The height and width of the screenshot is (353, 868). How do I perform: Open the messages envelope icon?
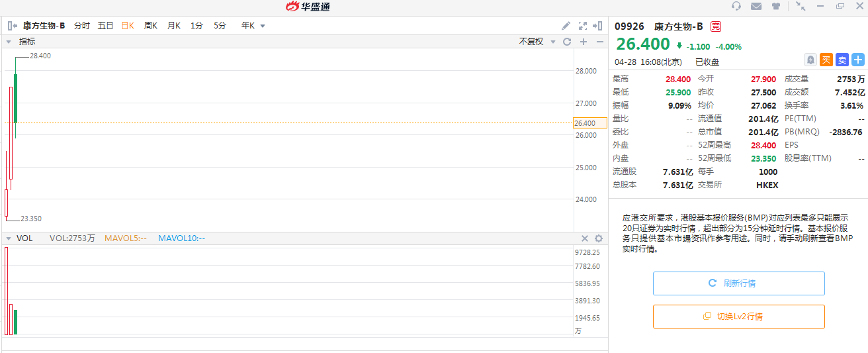756,6
